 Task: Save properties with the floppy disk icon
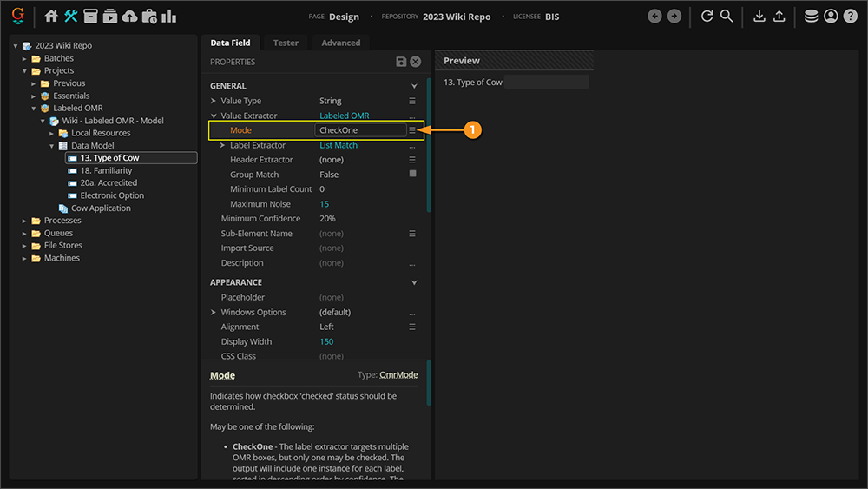click(401, 62)
